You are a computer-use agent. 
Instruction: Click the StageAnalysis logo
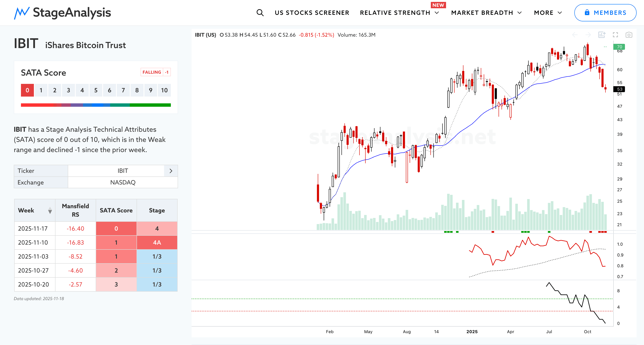click(62, 13)
